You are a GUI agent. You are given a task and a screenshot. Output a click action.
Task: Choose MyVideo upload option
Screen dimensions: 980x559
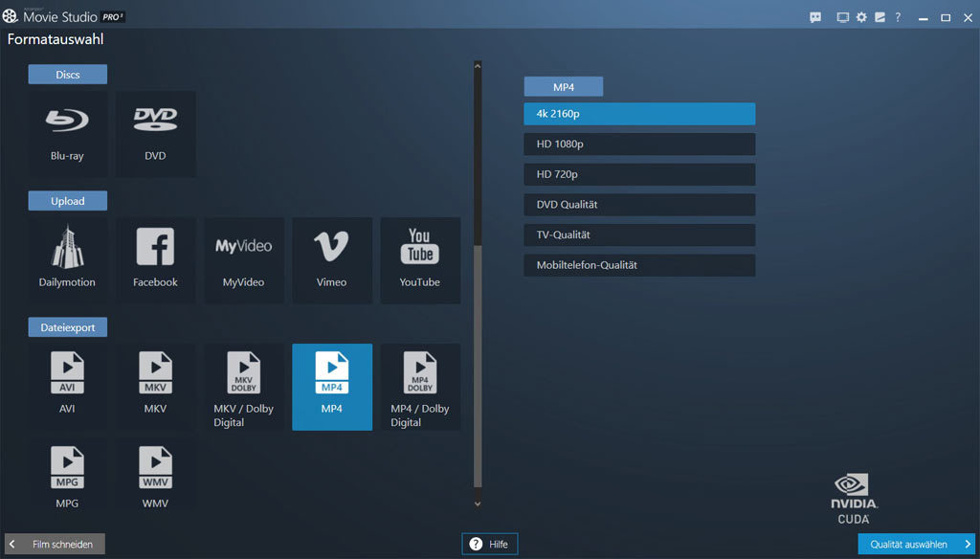tap(244, 260)
